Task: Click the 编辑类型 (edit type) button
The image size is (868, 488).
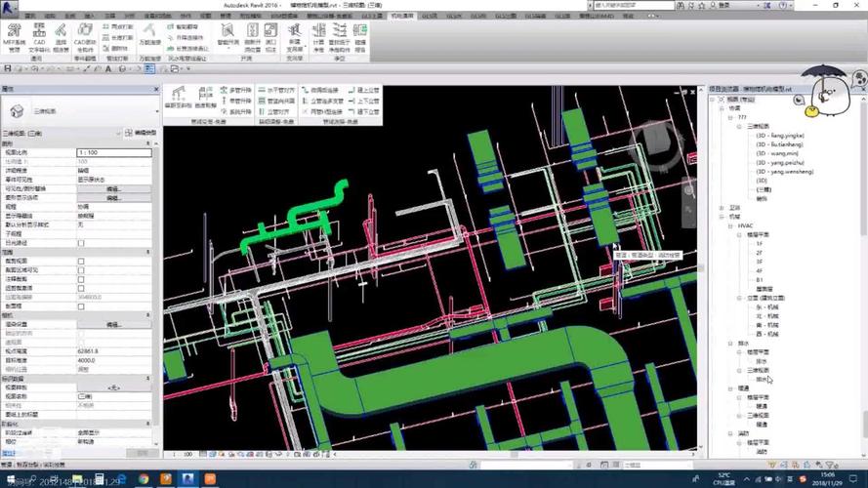Action: coord(141,132)
